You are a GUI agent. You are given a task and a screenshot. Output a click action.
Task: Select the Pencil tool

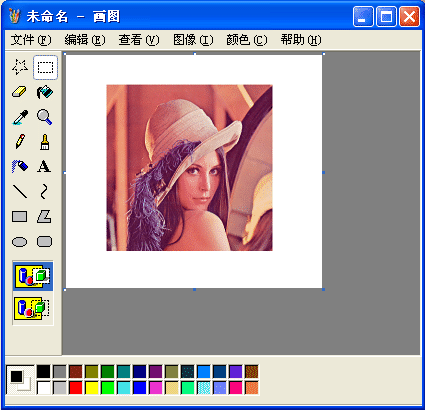coord(20,142)
